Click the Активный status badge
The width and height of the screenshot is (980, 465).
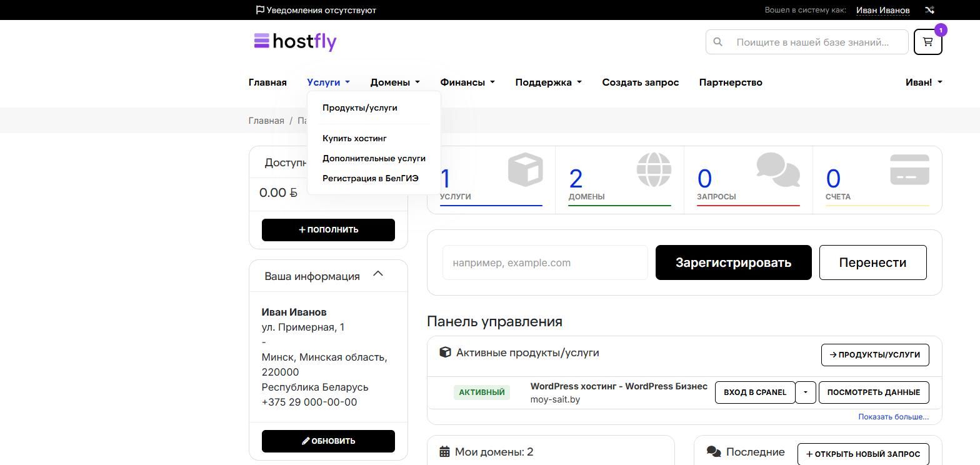point(482,392)
